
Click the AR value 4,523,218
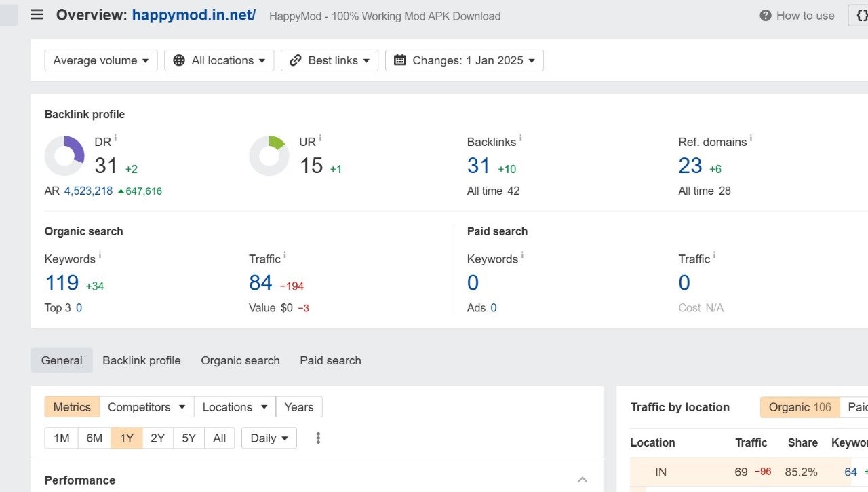click(x=89, y=191)
